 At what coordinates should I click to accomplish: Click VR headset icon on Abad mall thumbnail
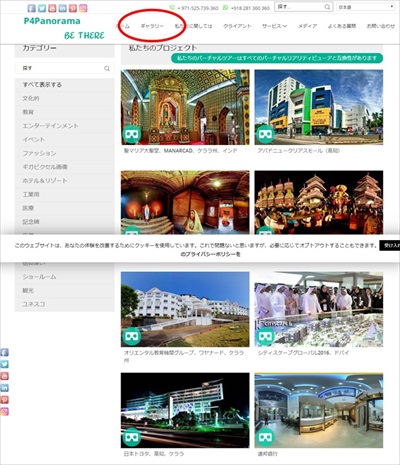(x=265, y=134)
